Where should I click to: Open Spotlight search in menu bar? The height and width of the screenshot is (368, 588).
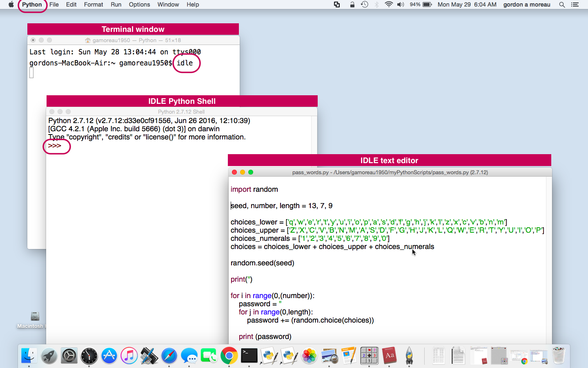562,4
